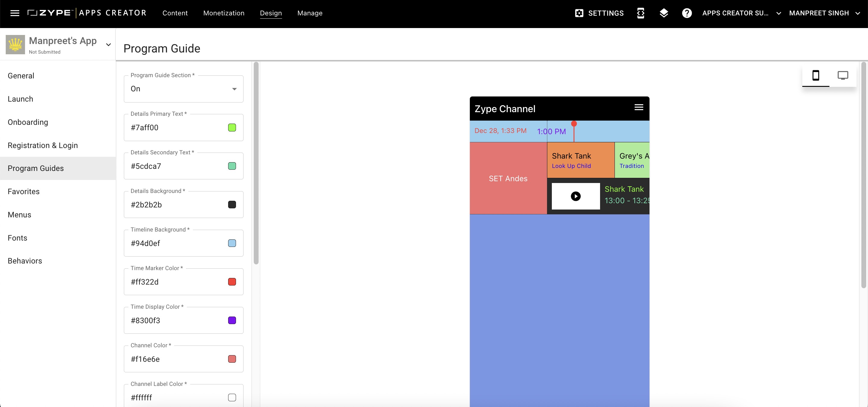Screen dimensions: 868x407
Task: Click Details Secondary Text teal swatch
Action: tap(232, 166)
